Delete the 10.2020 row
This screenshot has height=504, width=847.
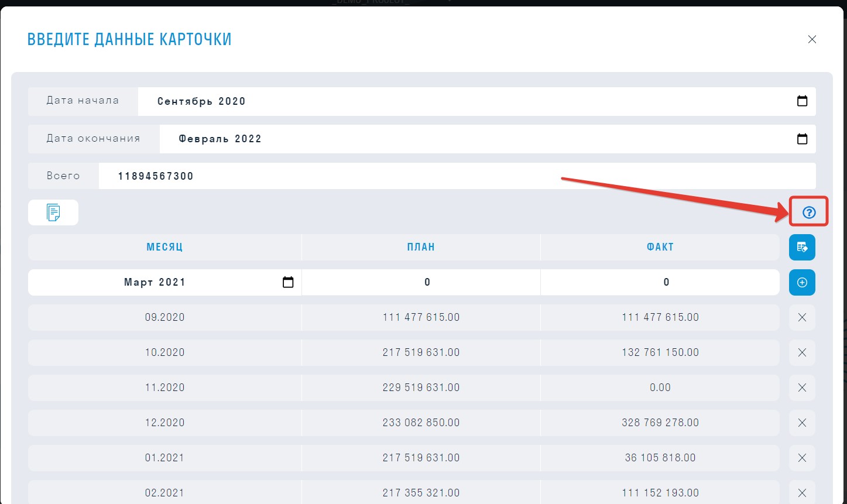pyautogui.click(x=802, y=352)
